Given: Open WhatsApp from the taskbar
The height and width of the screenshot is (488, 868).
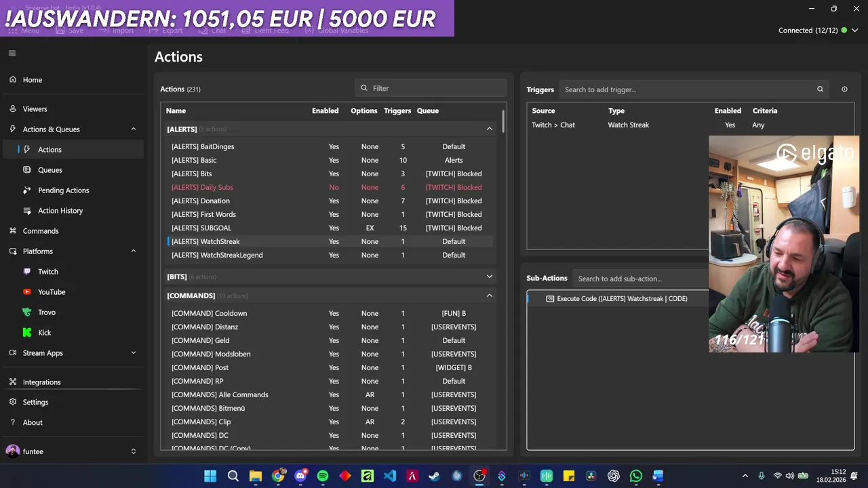Looking at the screenshot, I should pyautogui.click(x=636, y=476).
